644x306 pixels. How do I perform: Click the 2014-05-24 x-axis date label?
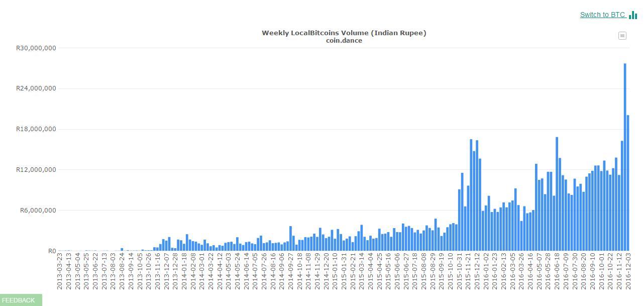coord(237,272)
